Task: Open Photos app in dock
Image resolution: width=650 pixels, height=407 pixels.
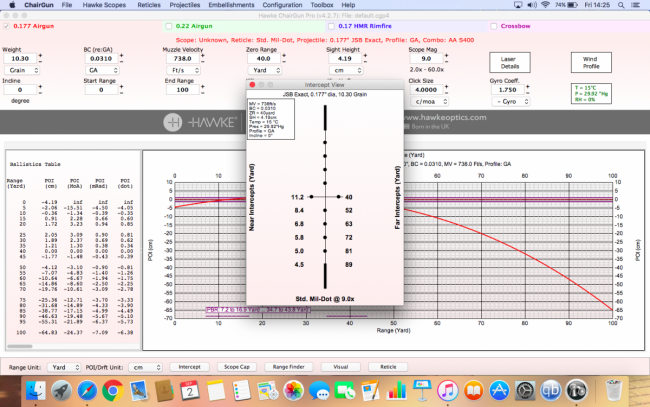Action: [x=293, y=390]
